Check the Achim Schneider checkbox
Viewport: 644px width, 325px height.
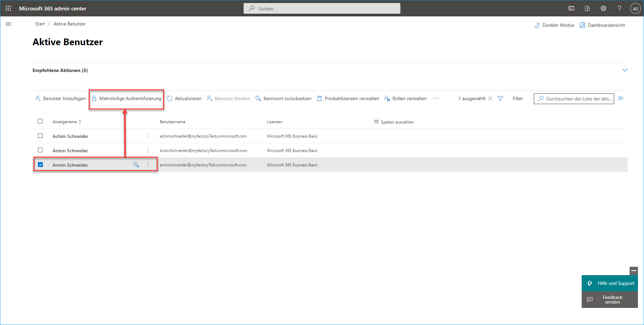point(40,136)
